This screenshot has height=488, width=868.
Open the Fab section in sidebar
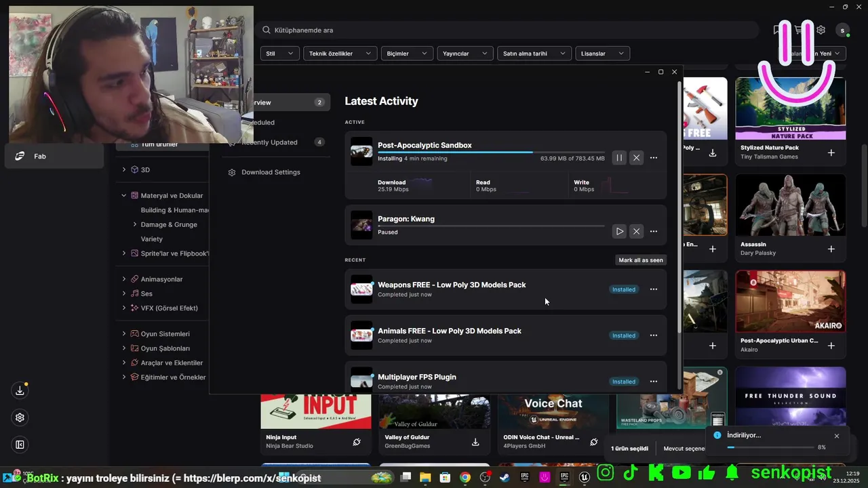[54, 157]
